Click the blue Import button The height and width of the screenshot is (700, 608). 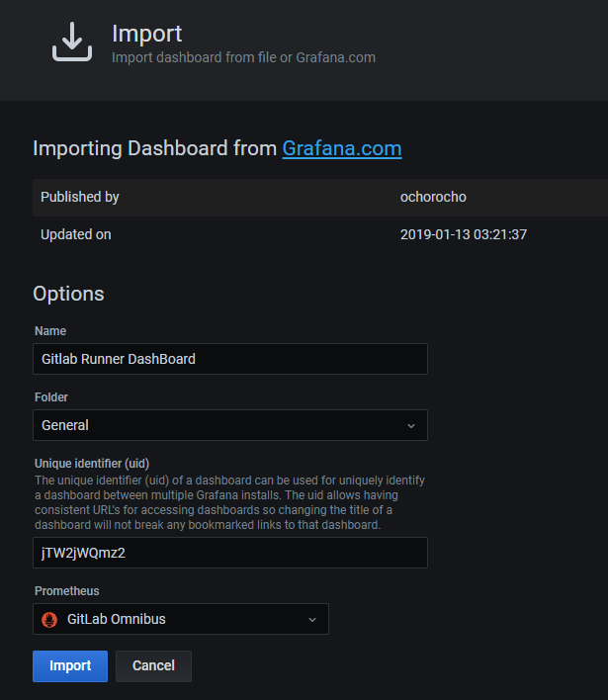pos(68,665)
